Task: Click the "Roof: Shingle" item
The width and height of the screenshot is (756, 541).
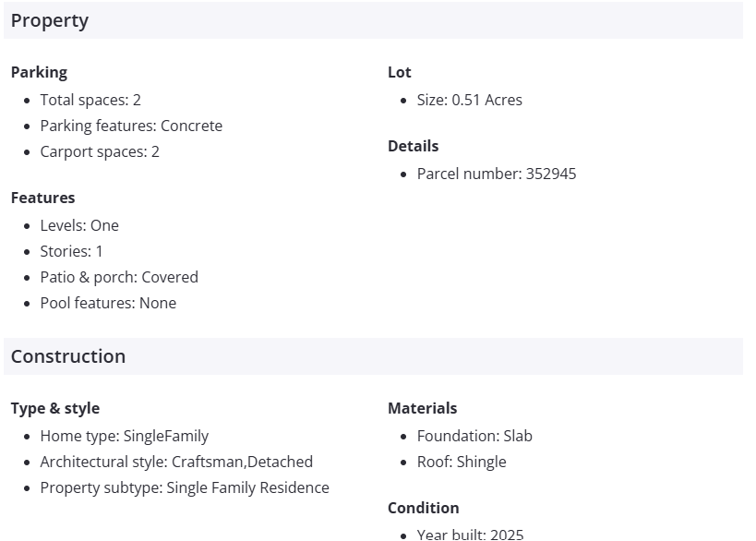Action: point(462,462)
